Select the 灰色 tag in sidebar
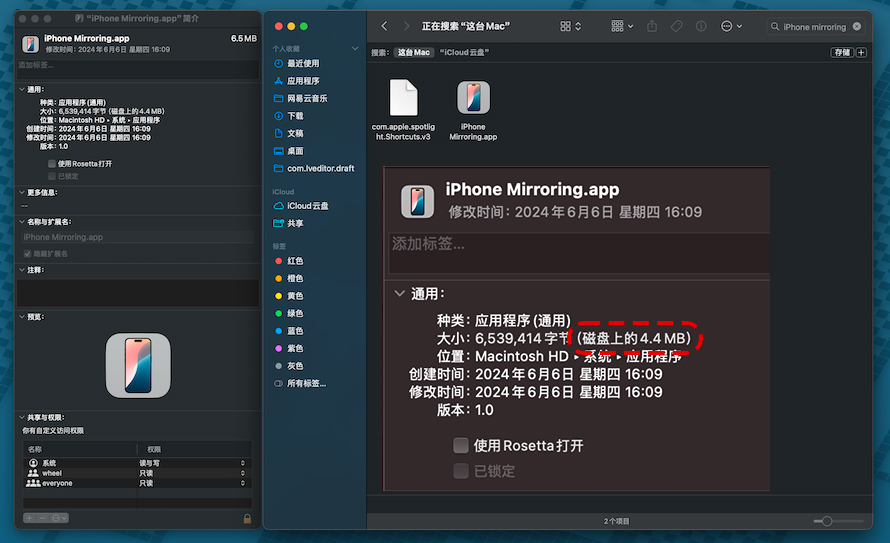Screen dimensions: 890x543 (295, 366)
